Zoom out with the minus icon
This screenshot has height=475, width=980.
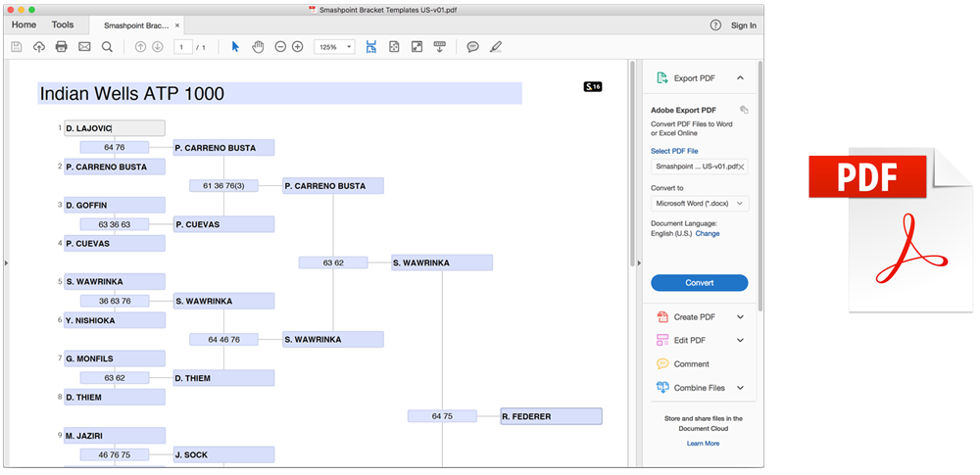point(280,47)
